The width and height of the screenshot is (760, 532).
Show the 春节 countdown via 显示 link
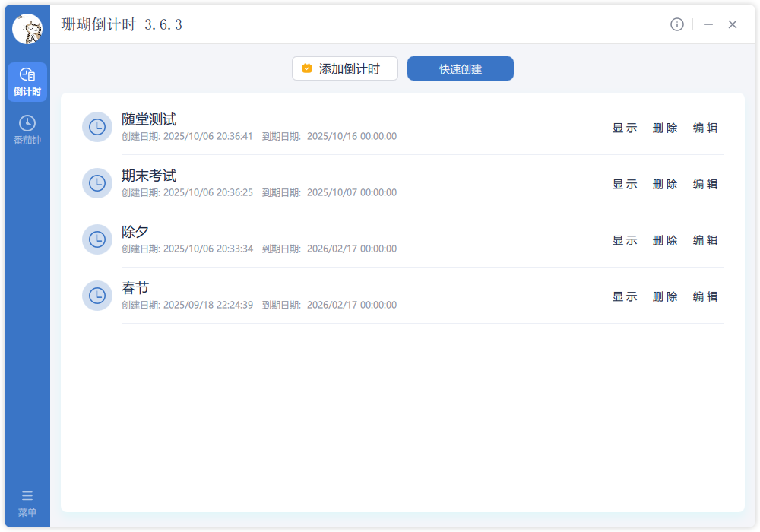pos(624,296)
